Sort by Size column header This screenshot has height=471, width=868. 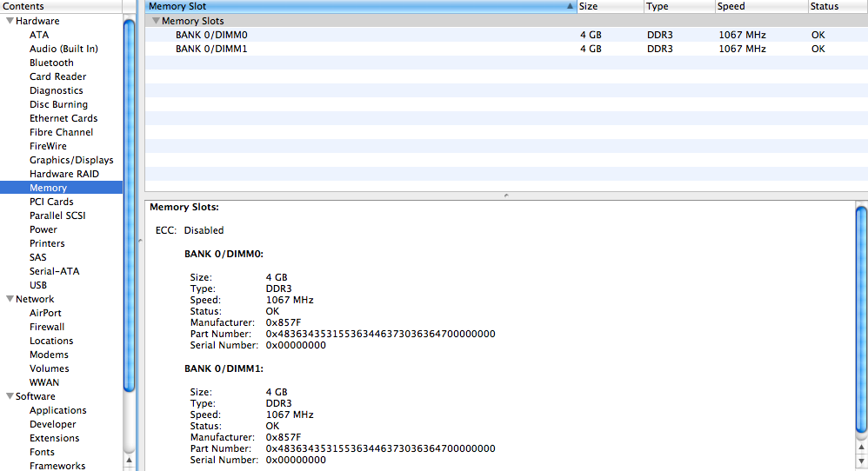[x=610, y=7]
